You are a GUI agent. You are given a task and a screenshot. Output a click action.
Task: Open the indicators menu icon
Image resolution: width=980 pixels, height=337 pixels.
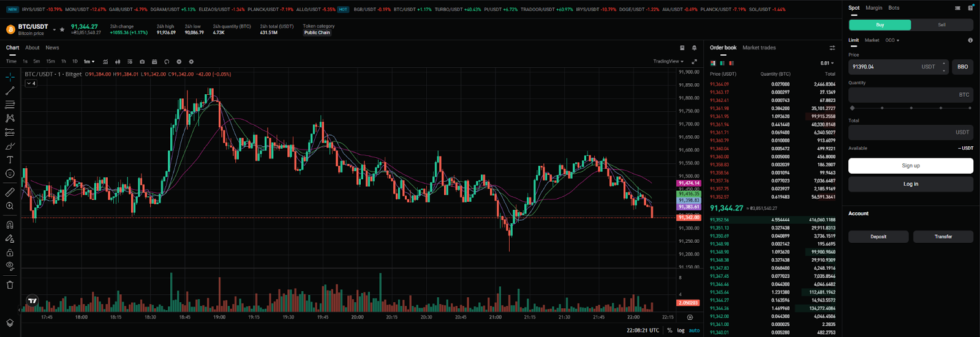pyautogui.click(x=105, y=61)
